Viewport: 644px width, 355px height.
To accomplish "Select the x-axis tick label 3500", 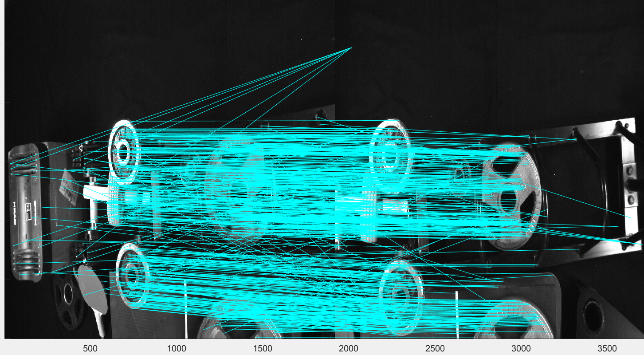I will (607, 348).
